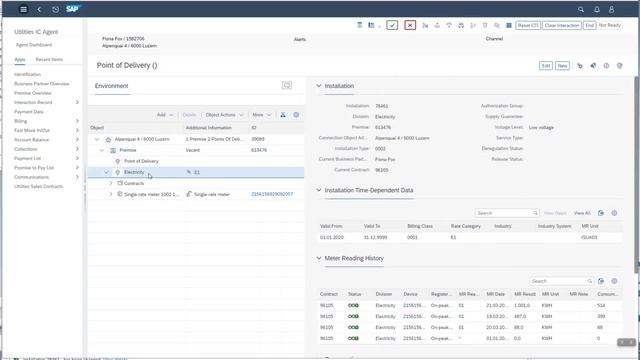
Task: Click the dark grid toolbar icon
Action: 509,25
